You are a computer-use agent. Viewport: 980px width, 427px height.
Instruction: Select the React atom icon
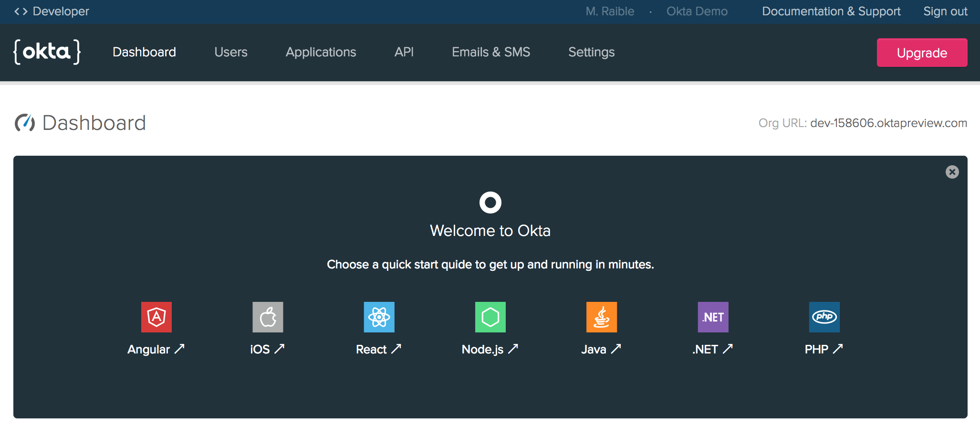[379, 317]
